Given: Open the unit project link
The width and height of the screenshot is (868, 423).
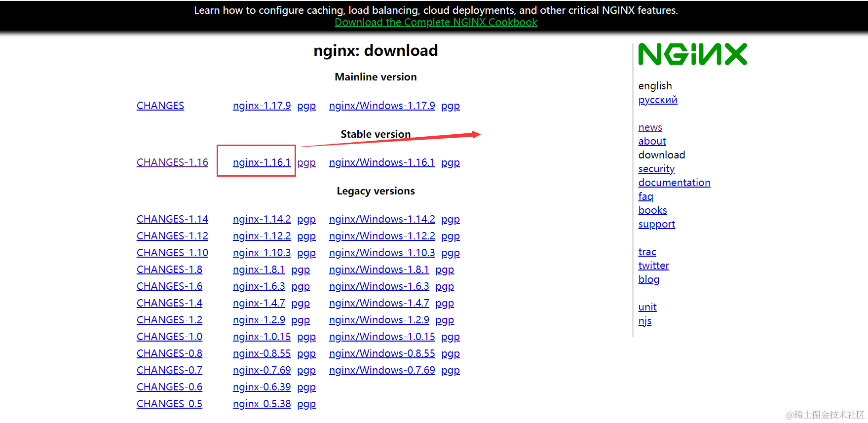Looking at the screenshot, I should pyautogui.click(x=647, y=307).
